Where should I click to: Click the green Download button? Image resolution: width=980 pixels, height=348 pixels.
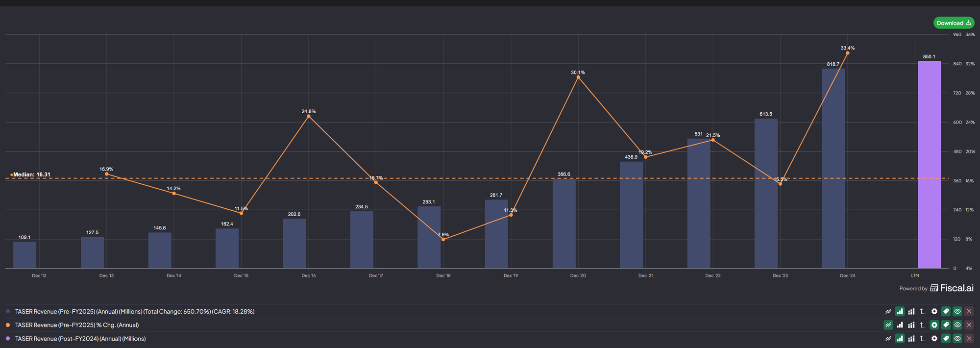[954, 23]
